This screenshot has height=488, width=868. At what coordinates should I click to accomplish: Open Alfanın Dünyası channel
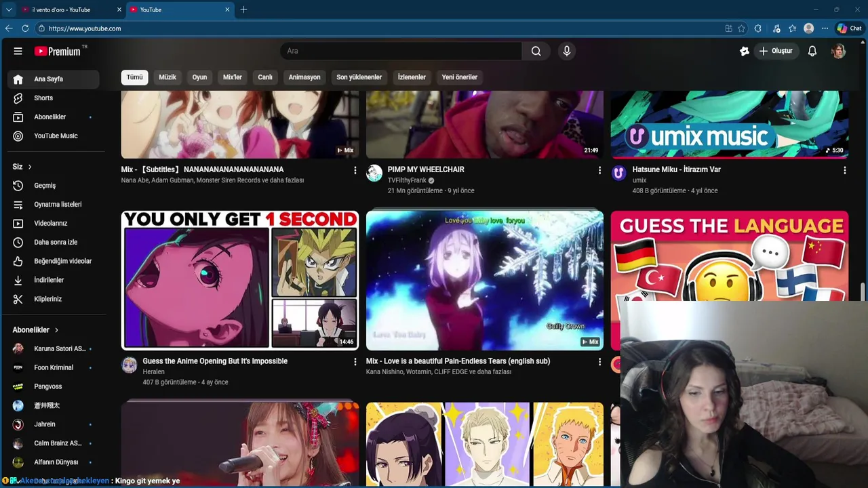54,463
